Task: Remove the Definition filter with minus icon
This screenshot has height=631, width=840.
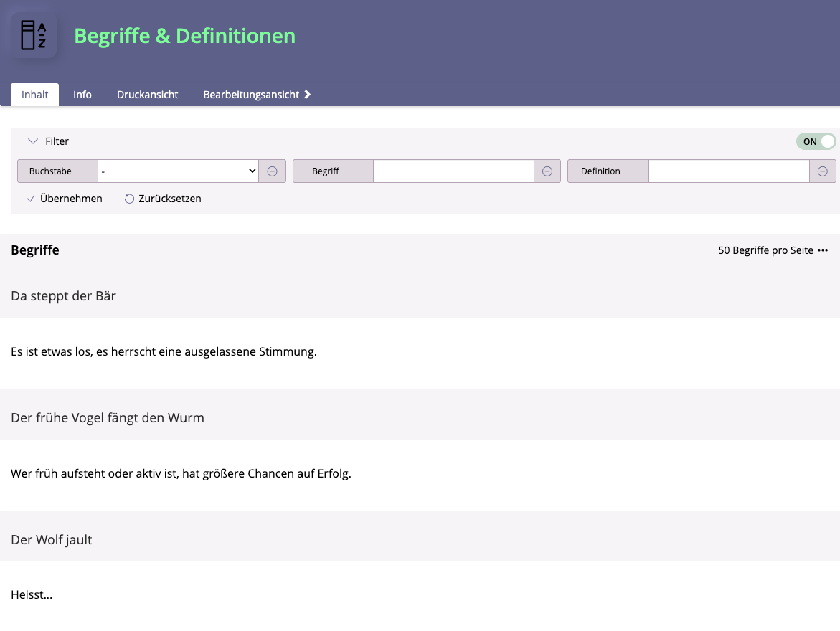Action: [x=822, y=171]
